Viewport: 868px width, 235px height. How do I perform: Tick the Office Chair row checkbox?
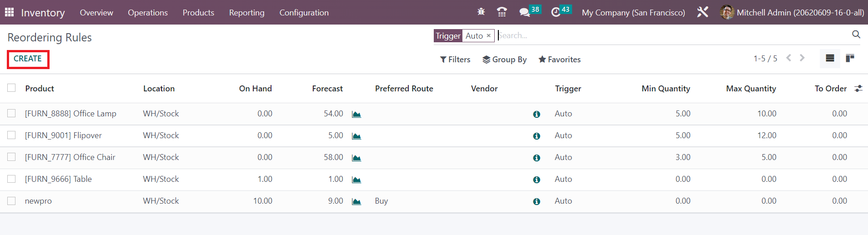click(11, 157)
